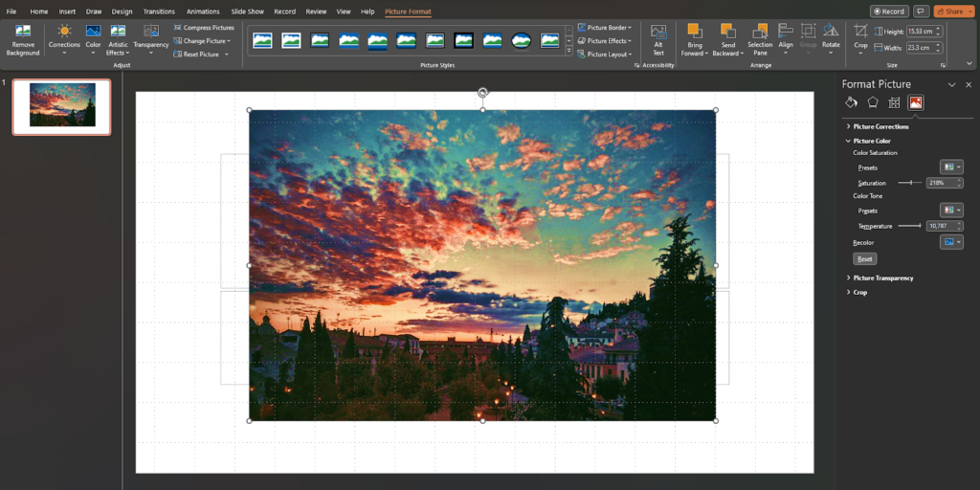This screenshot has width=980, height=490.
Task: Open the Recolor dropdown
Action: click(x=952, y=242)
